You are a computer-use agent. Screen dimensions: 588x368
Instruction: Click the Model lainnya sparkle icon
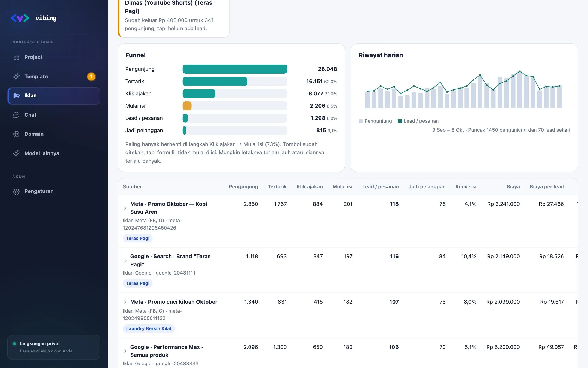point(16,153)
